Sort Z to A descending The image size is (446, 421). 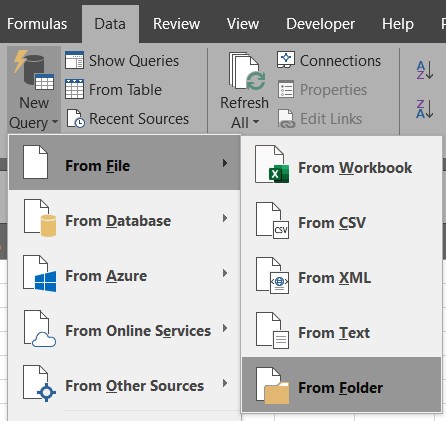(425, 109)
